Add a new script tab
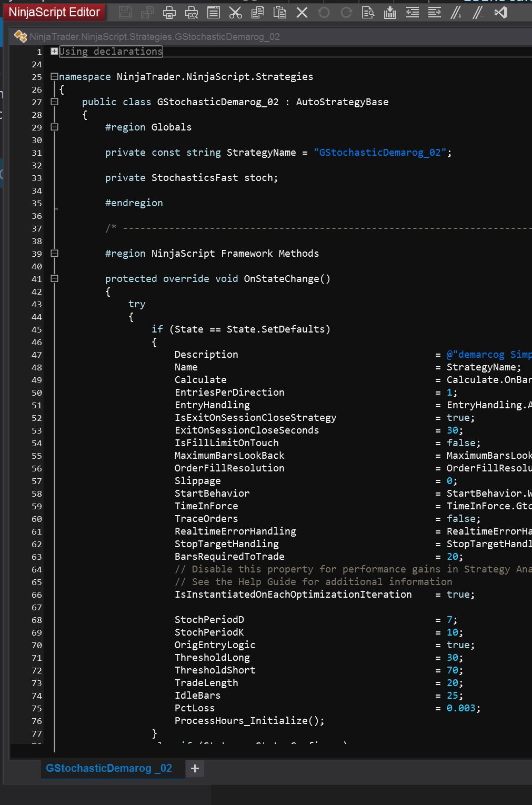Screen dimensions: 532x805 click(195, 769)
